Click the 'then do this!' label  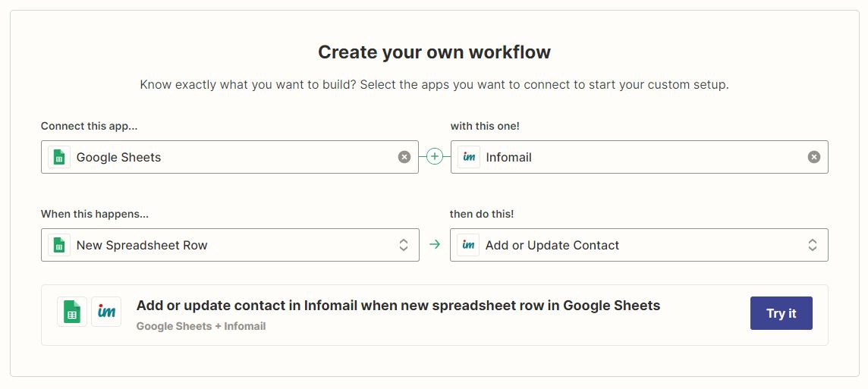coord(482,214)
